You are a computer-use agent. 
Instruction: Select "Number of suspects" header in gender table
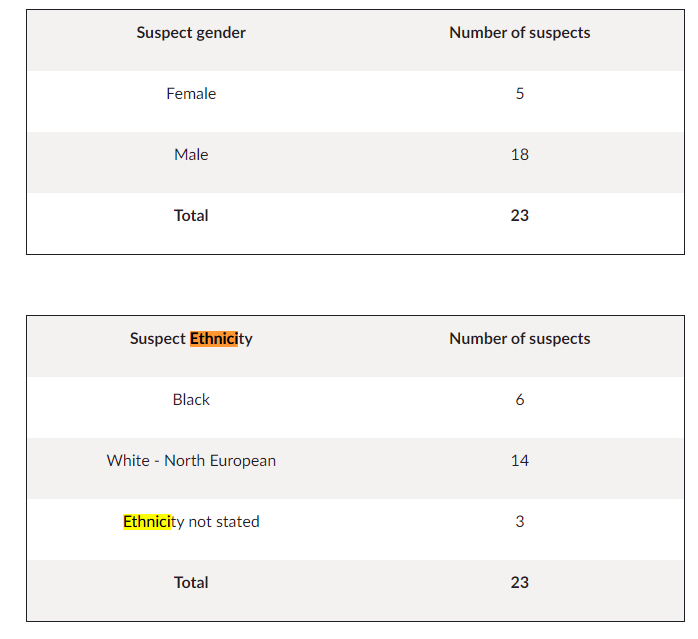click(x=519, y=33)
